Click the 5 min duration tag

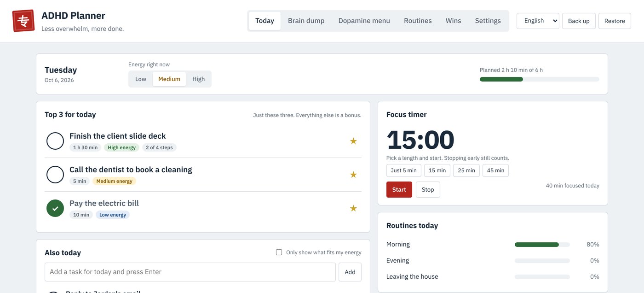pos(80,181)
